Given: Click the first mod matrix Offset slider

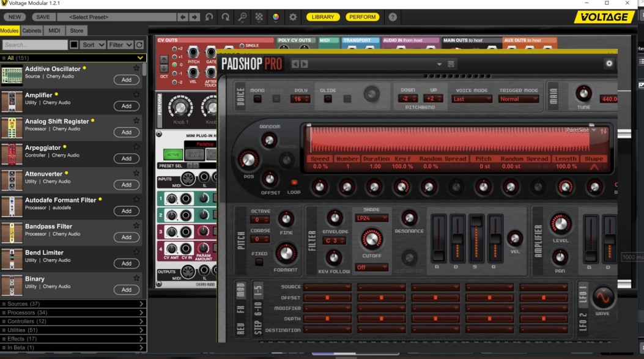Looking at the screenshot, I should click(x=327, y=297).
